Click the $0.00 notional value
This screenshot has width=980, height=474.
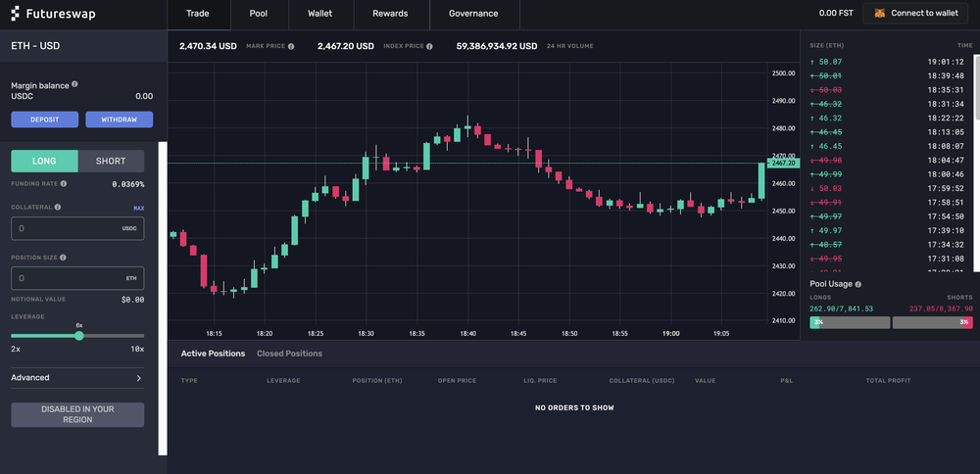pos(132,300)
